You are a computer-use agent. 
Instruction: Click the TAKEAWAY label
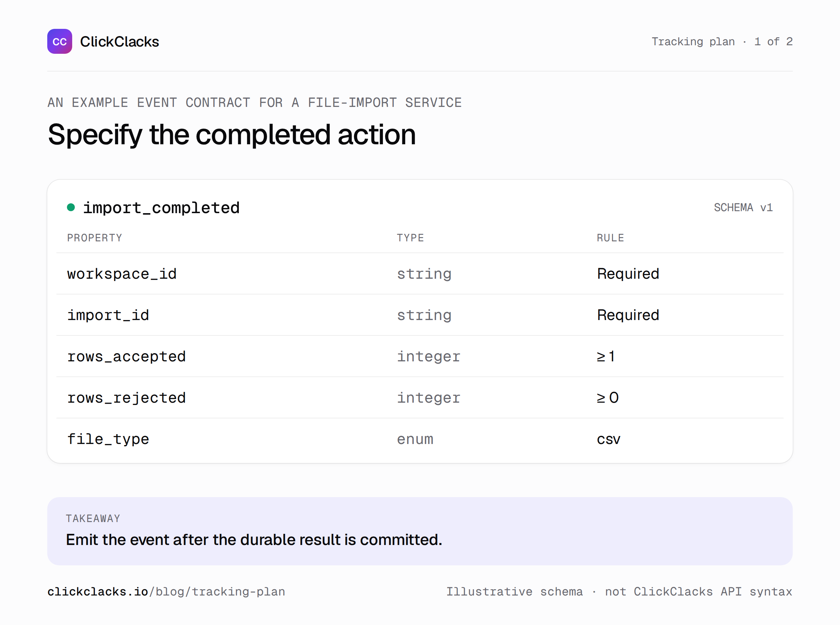pos(93,518)
